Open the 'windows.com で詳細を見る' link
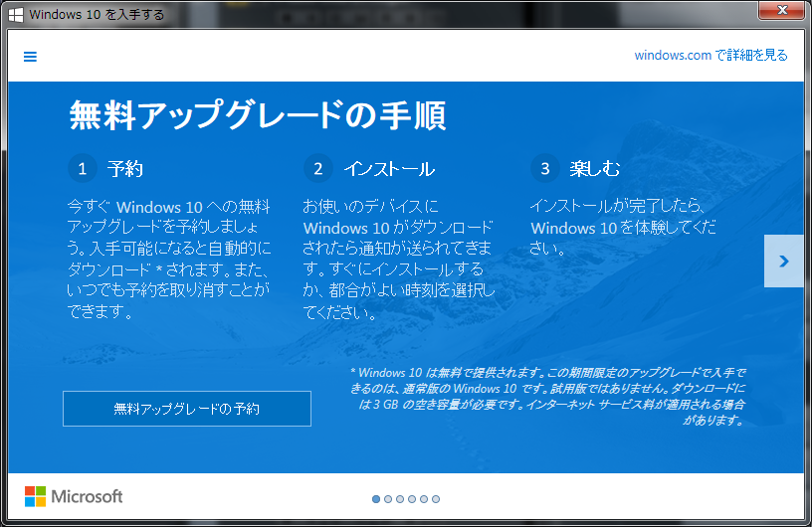812x527 pixels. point(710,56)
